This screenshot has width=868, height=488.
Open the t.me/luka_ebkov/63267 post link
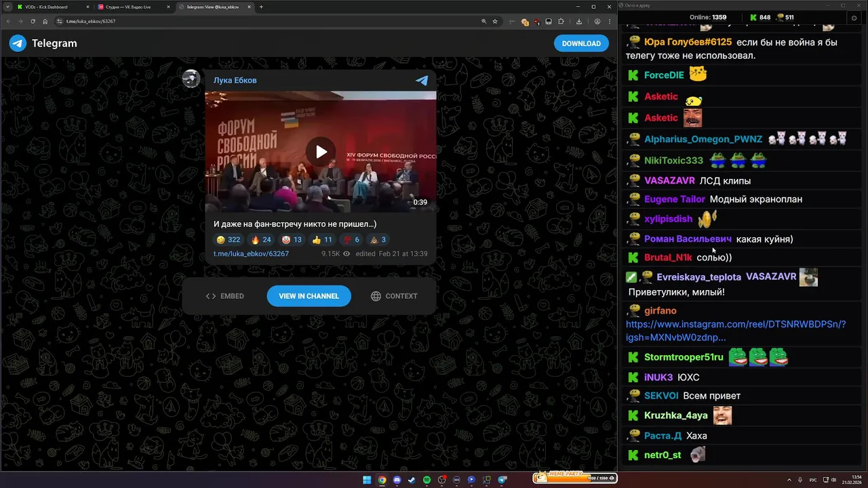[251, 253]
